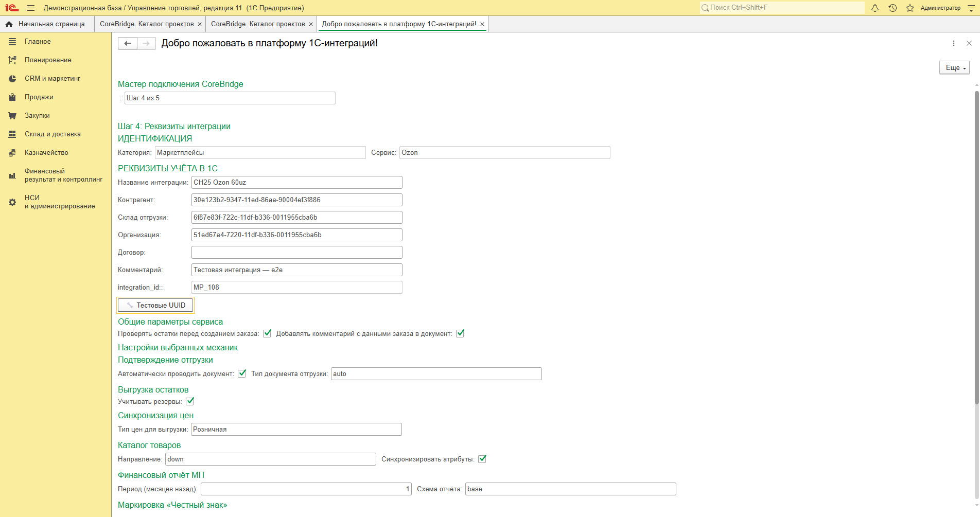Click the Склад отгрузки UUID field
The width and height of the screenshot is (980, 517).
click(x=297, y=218)
